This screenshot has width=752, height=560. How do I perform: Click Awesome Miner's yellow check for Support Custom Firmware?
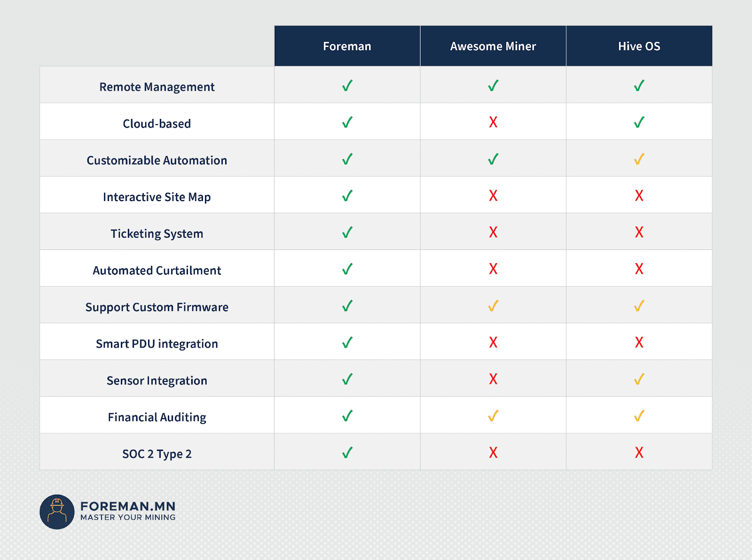[x=493, y=306]
